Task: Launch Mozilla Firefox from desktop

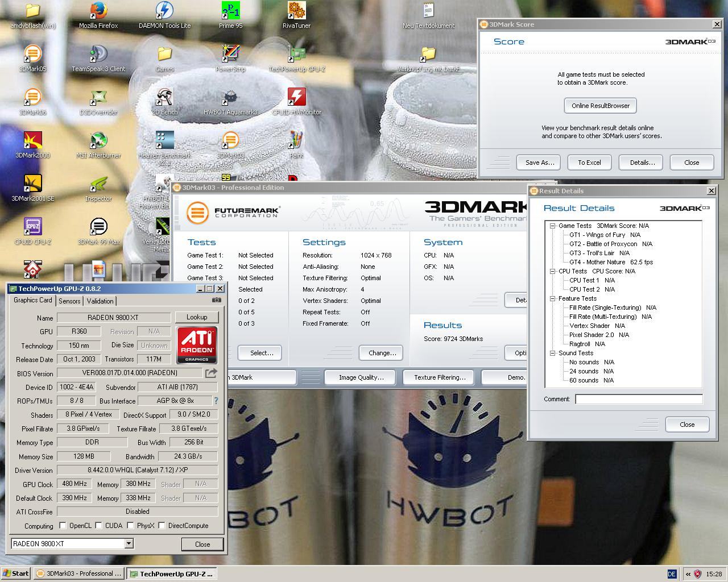Action: pos(98,15)
